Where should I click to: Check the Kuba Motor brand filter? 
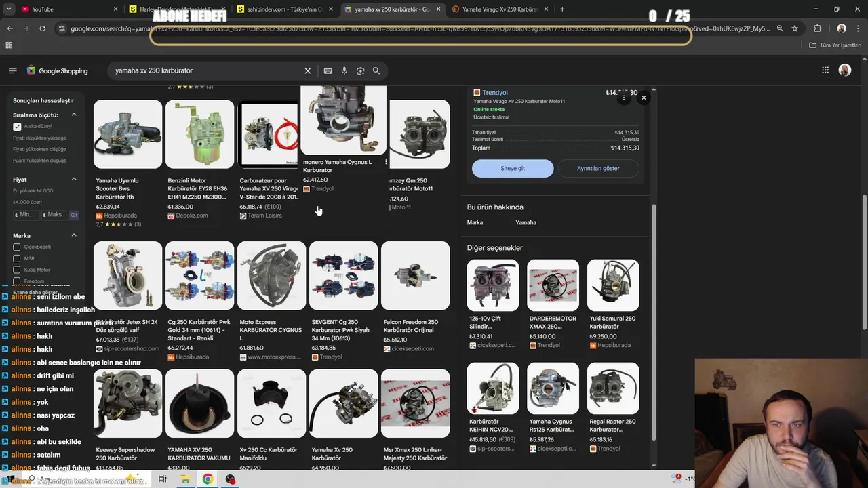[x=17, y=270]
